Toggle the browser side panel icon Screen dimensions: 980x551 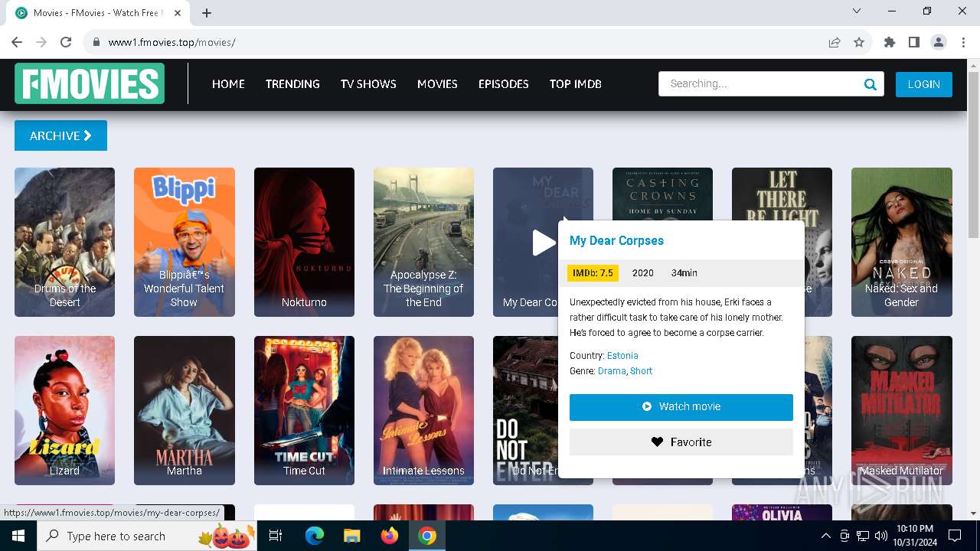point(914,42)
